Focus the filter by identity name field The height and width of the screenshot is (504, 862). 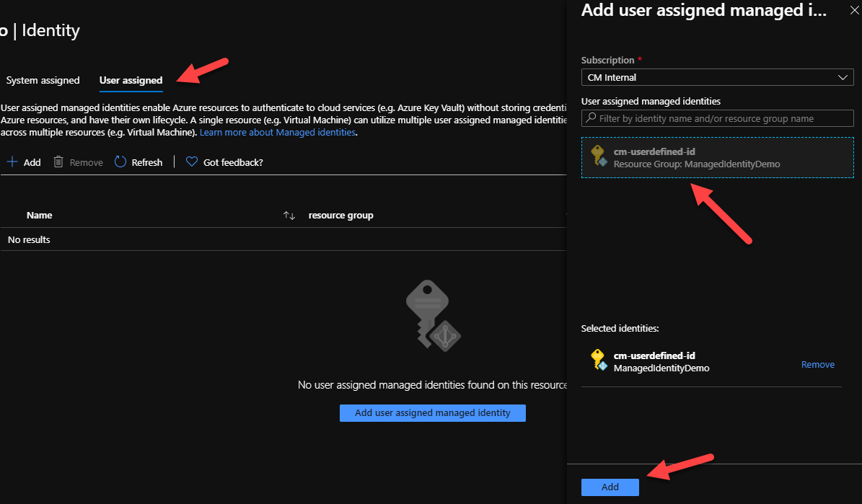click(x=718, y=118)
